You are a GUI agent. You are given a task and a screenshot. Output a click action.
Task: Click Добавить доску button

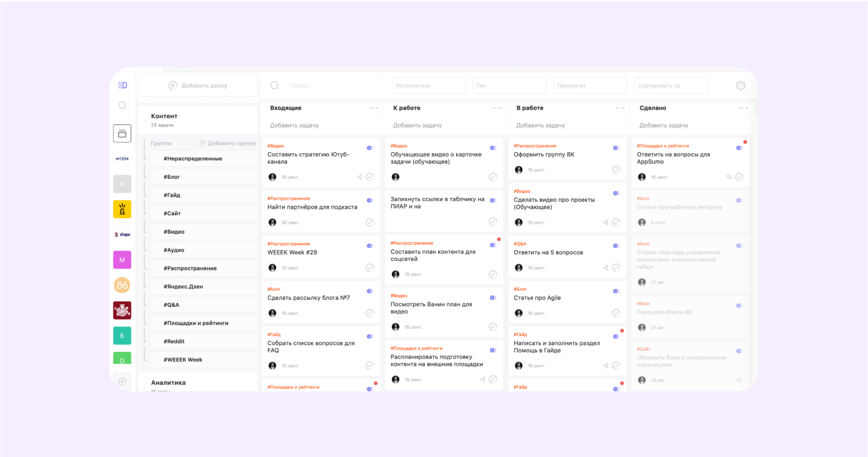pos(198,85)
